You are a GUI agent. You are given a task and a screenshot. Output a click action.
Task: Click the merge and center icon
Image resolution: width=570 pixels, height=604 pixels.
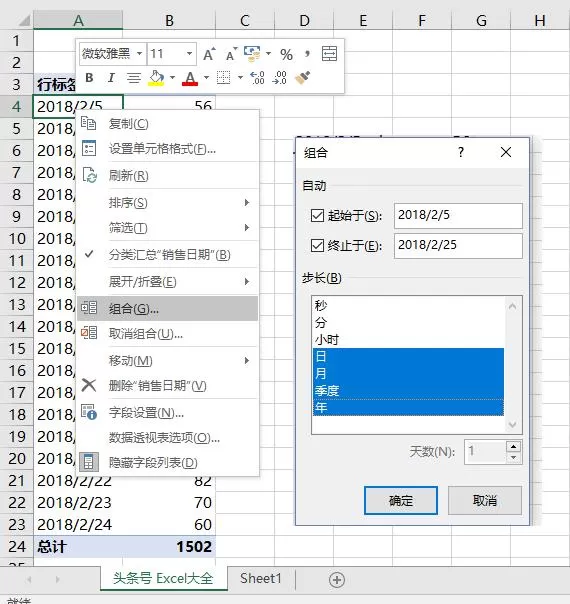coord(329,54)
